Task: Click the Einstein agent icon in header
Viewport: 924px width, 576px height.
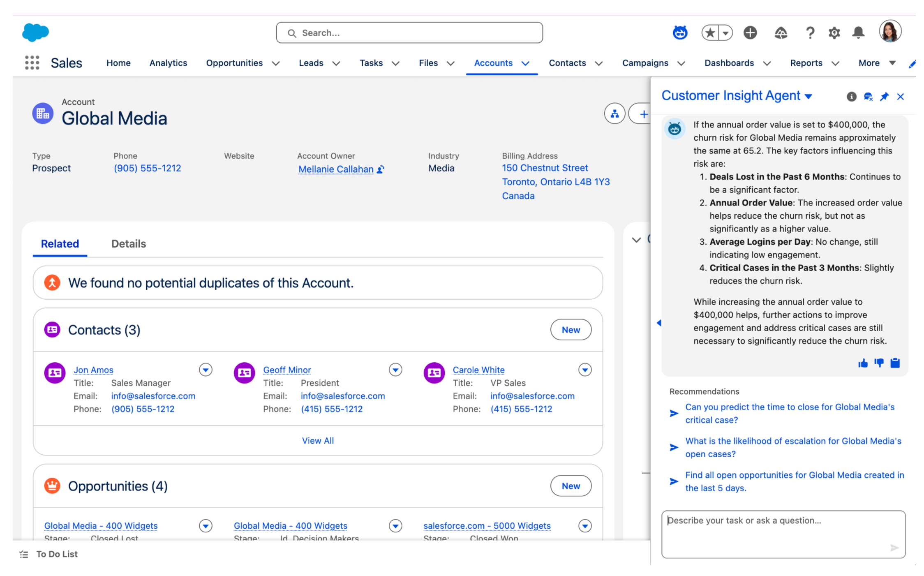Action: coord(679,32)
